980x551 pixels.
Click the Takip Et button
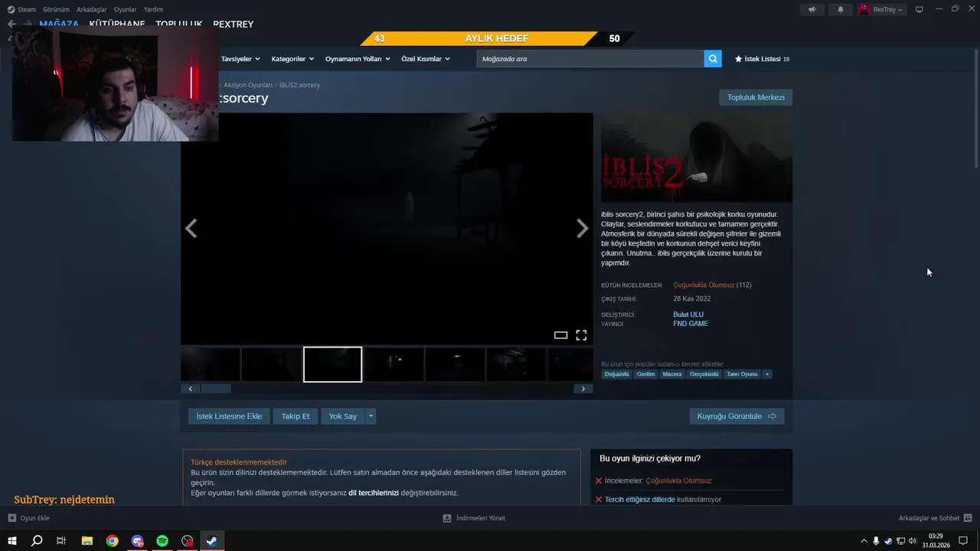coord(296,416)
